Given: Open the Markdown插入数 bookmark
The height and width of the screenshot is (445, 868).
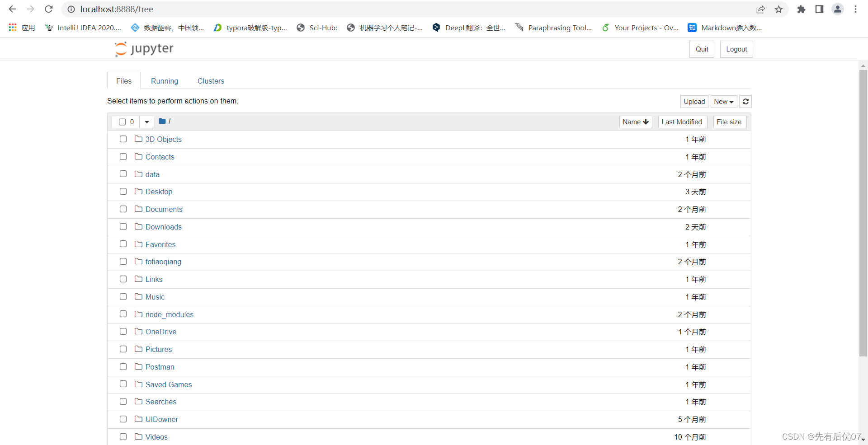Looking at the screenshot, I should click(x=725, y=28).
